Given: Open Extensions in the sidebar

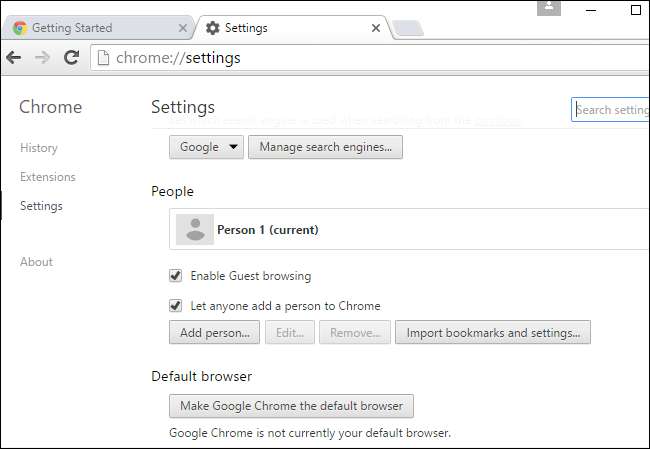Looking at the screenshot, I should (x=48, y=177).
